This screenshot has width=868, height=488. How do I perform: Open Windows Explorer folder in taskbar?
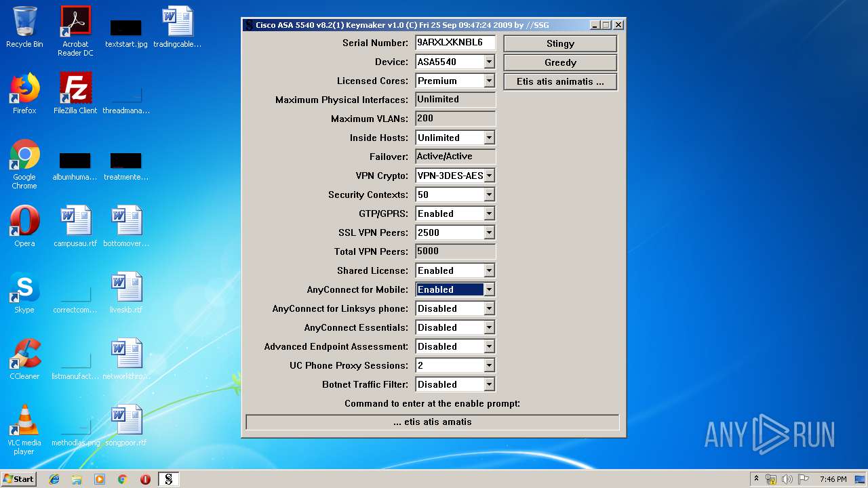tap(77, 479)
